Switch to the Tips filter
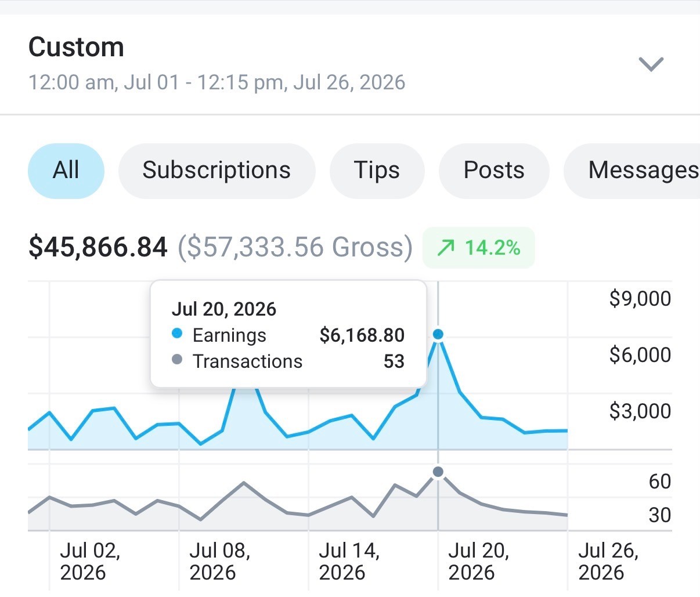Screen dimensions: 700x597 (377, 171)
